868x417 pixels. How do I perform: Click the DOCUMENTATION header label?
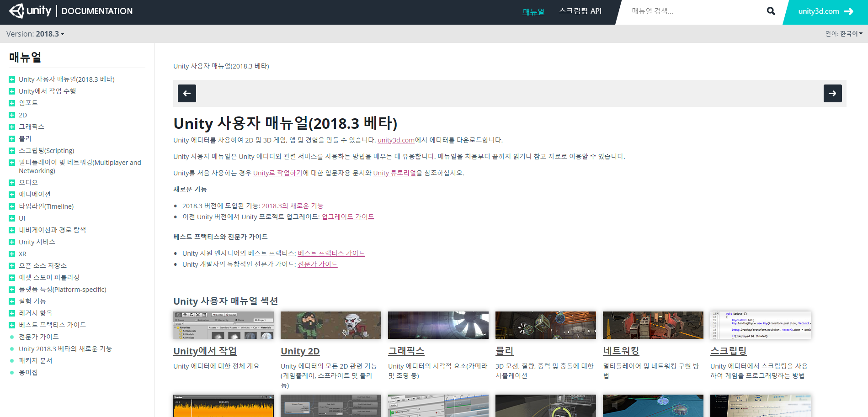point(97,11)
